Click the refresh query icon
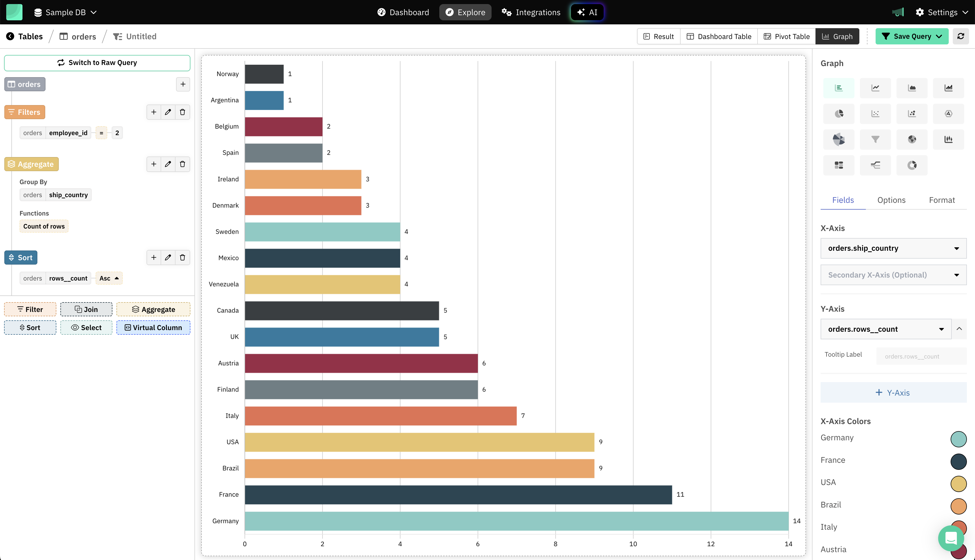The width and height of the screenshot is (975, 560). [960, 36]
